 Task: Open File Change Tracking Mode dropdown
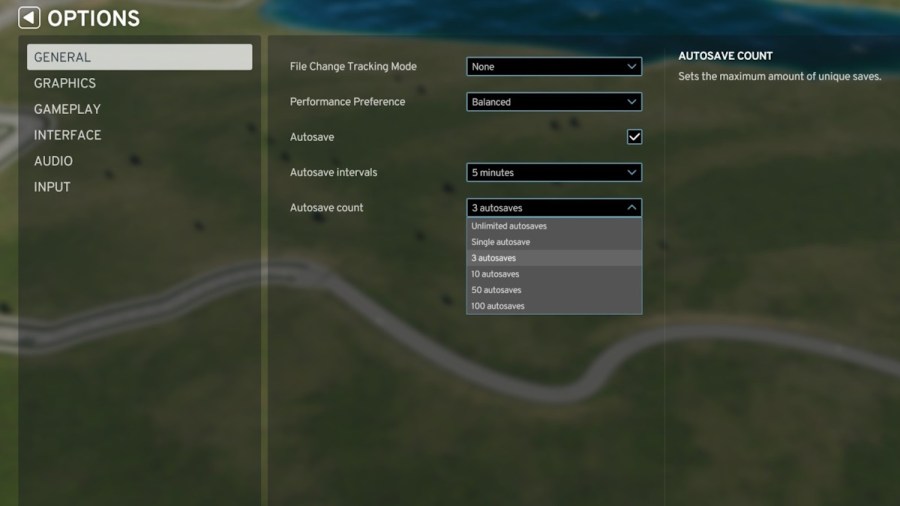(554, 67)
